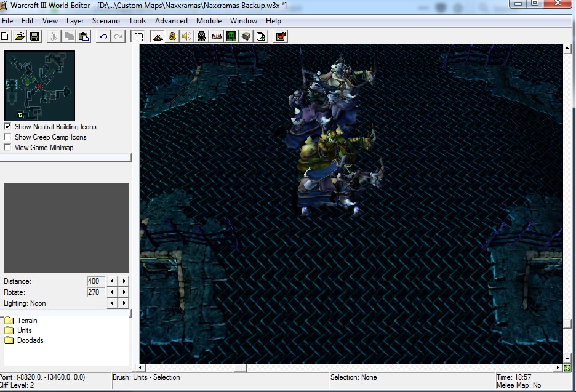Click 'Melee Map: No' status text

(519, 385)
